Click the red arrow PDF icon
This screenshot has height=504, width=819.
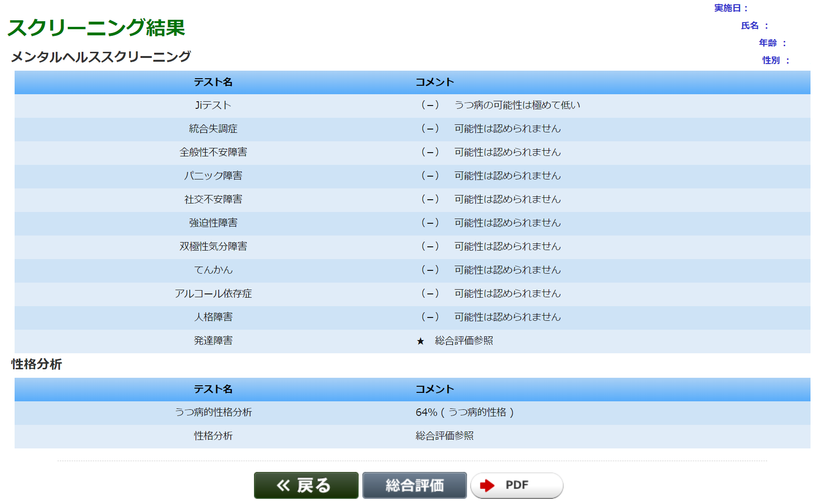[487, 485]
